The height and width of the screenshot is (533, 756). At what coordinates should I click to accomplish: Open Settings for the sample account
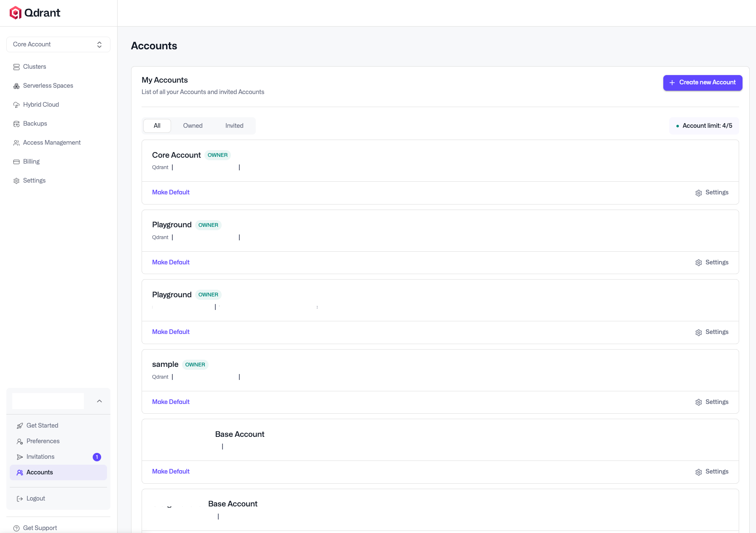click(x=712, y=402)
